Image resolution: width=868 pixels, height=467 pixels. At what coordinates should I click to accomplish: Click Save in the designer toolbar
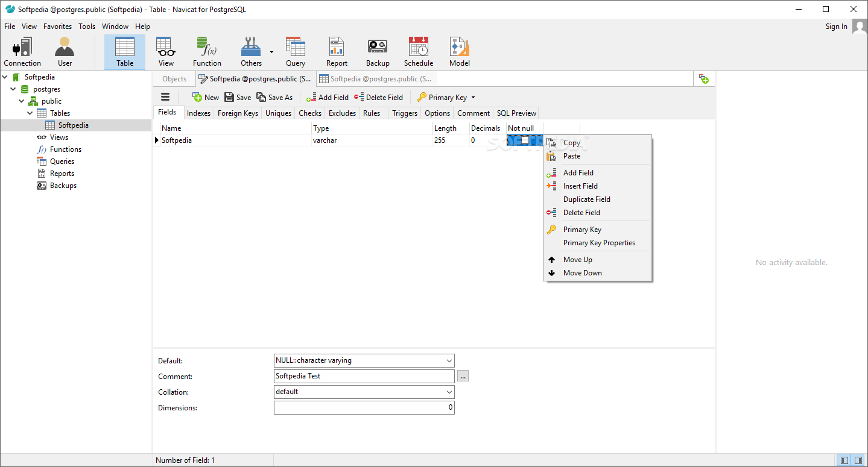pyautogui.click(x=238, y=97)
